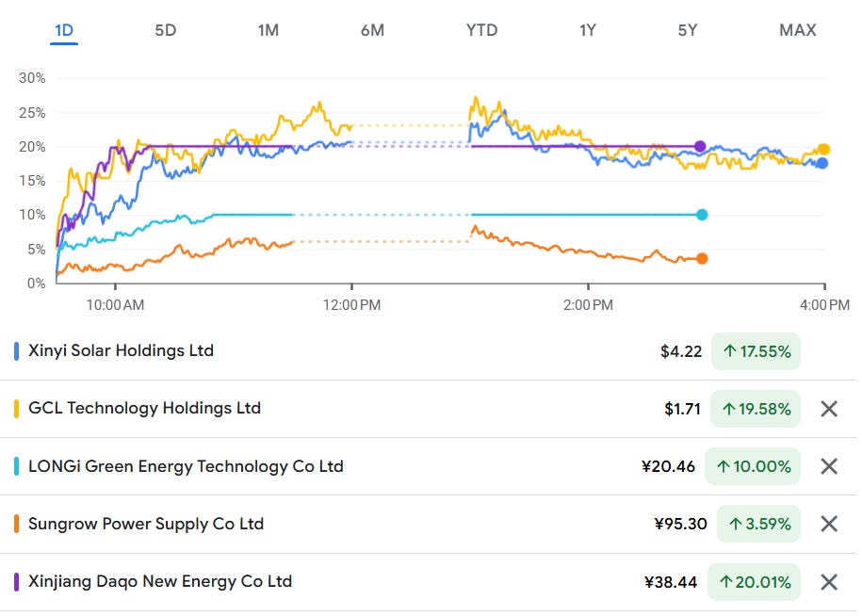Show the YTD chart range
Viewport: 862px width, 616px height.
[x=481, y=30]
